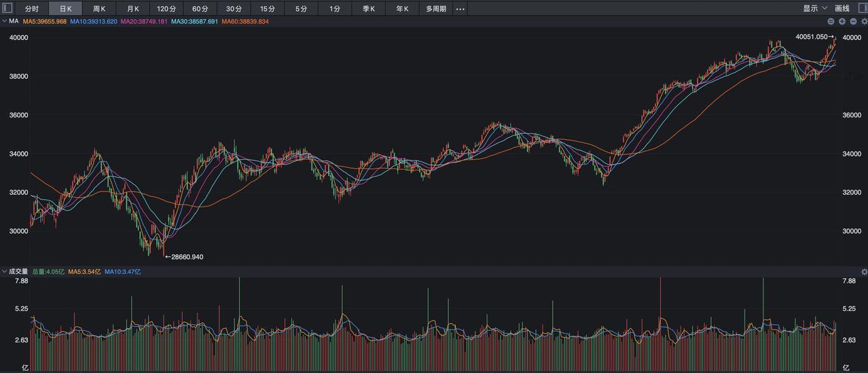Viewport: 868px width, 373px height.
Task: Click the volume MA5:3.54亿 value
Action: click(x=84, y=271)
